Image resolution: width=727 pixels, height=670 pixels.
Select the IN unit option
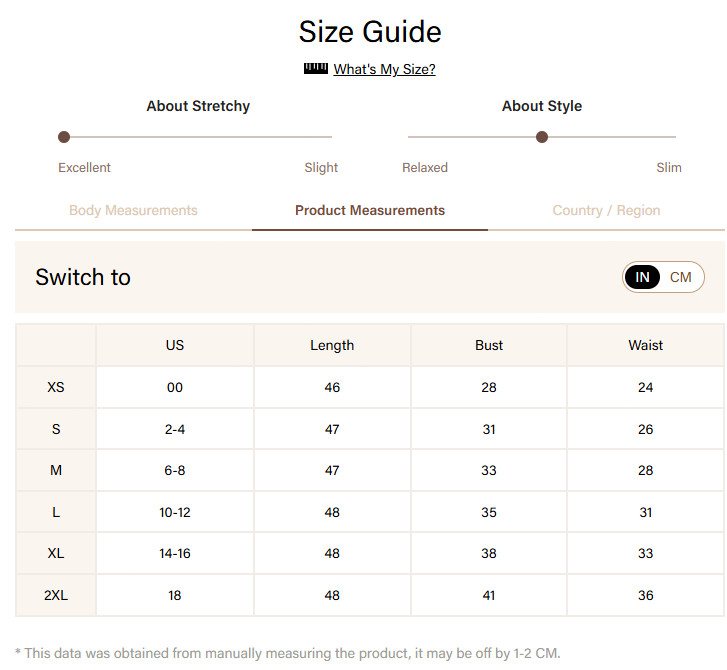click(x=642, y=277)
